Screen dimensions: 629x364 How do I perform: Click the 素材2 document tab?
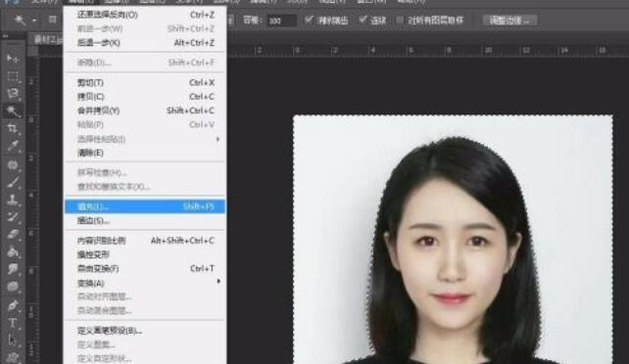point(46,40)
